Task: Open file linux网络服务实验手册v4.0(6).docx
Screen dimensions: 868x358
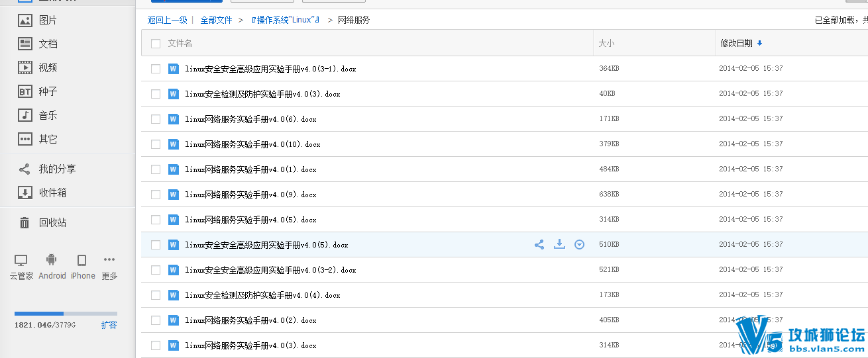Action: click(x=250, y=119)
